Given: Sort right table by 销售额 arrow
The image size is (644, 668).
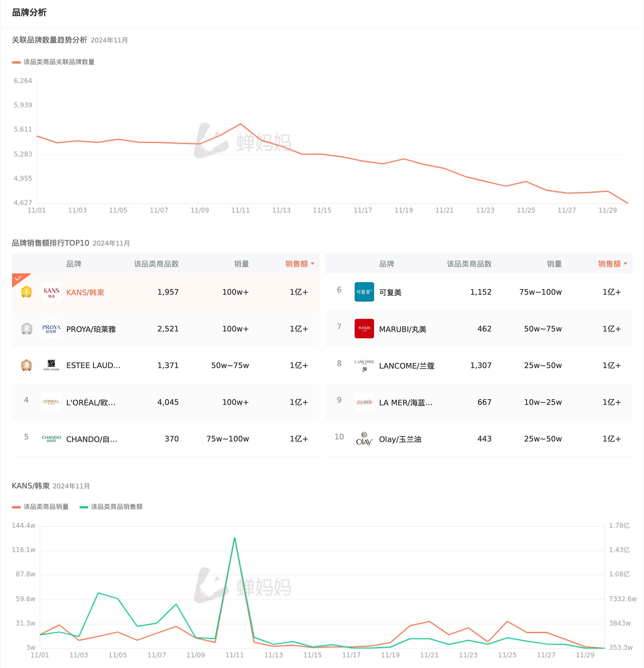Looking at the screenshot, I should coord(625,264).
